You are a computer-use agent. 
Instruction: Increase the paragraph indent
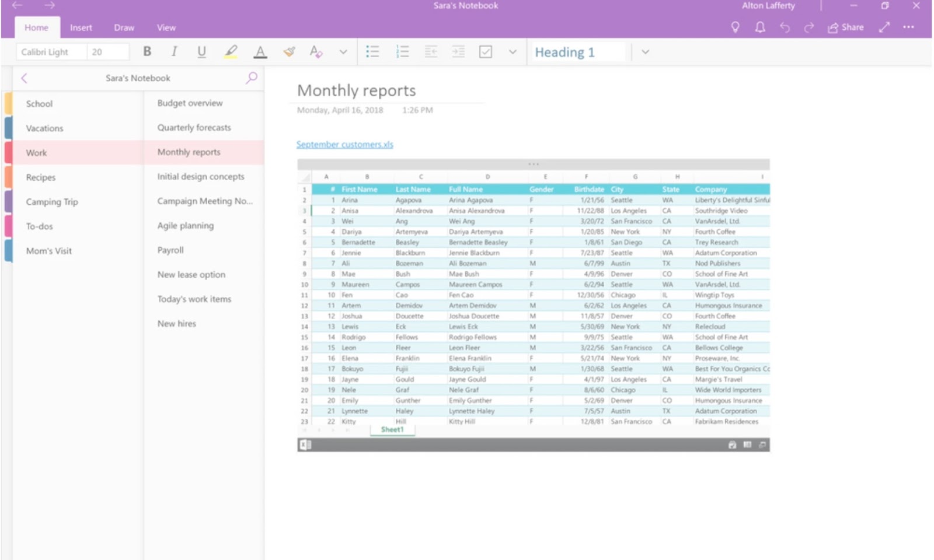tap(458, 51)
